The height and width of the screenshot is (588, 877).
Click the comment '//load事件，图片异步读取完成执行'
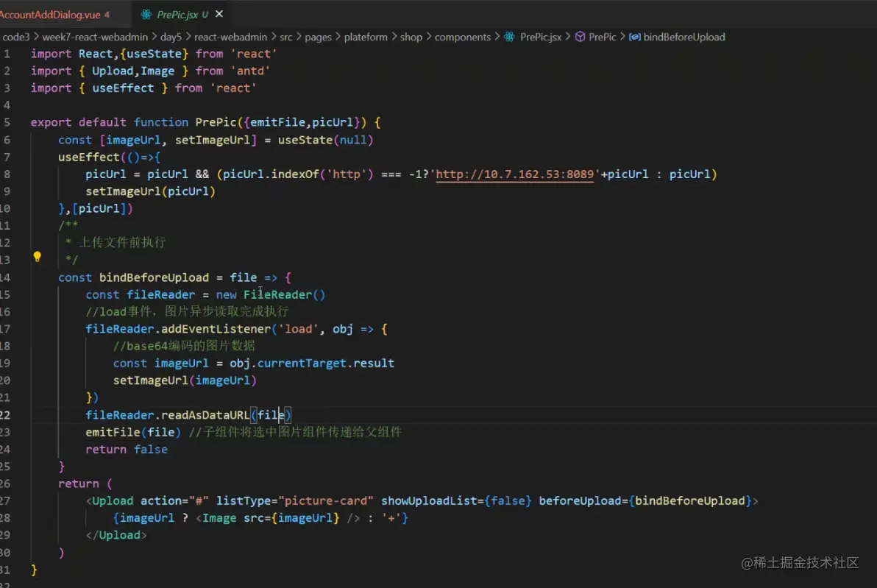click(188, 311)
